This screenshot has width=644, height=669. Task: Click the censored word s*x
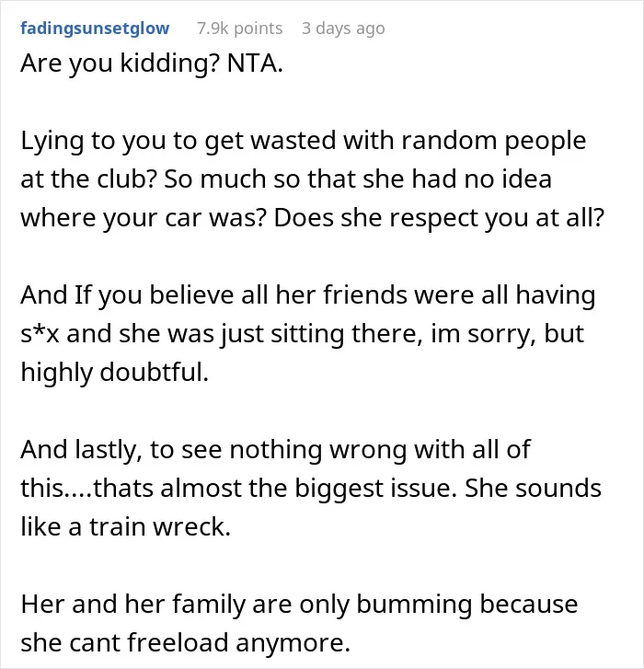point(40,334)
